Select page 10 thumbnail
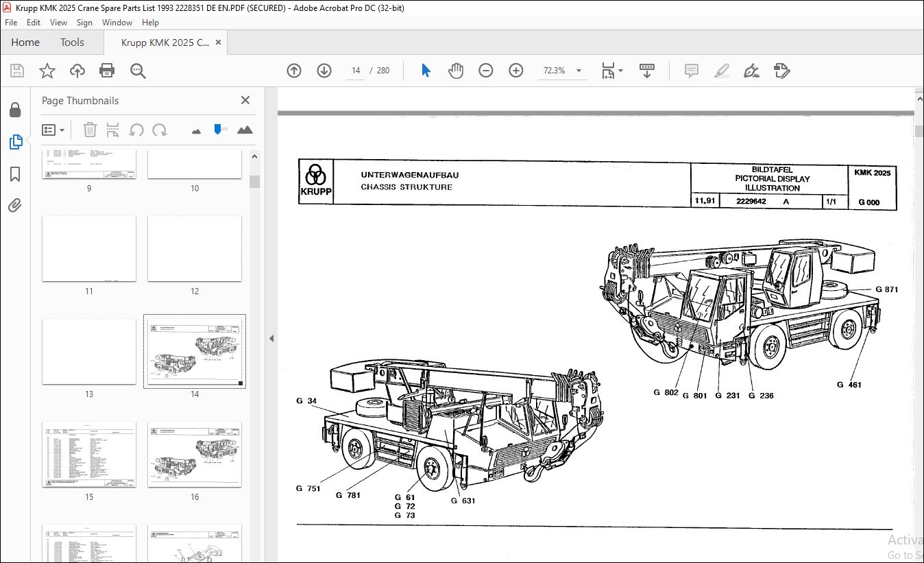Image resolution: width=924 pixels, height=563 pixels. coord(195,165)
